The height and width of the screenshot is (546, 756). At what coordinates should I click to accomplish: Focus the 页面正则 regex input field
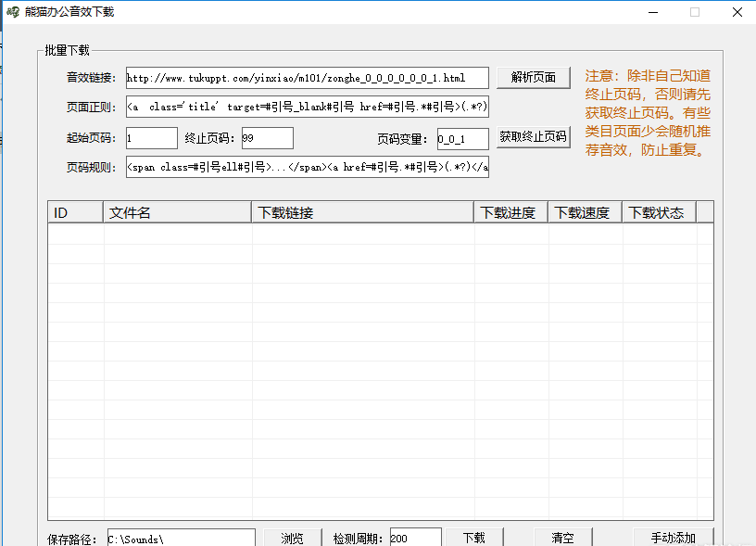pyautogui.click(x=308, y=107)
